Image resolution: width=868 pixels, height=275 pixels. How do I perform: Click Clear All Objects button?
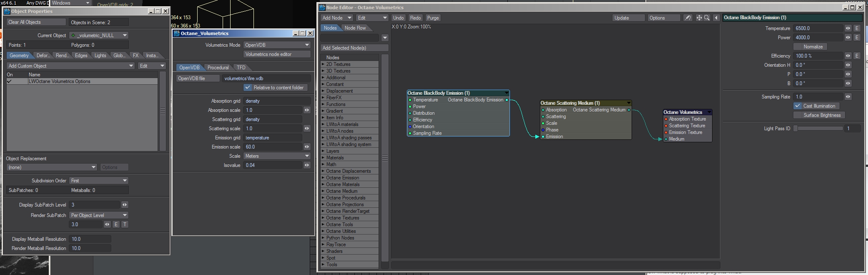(36, 22)
